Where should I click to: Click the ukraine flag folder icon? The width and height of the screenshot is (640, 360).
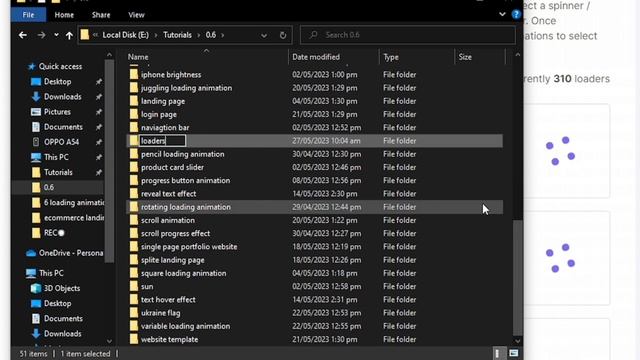pyautogui.click(x=134, y=313)
